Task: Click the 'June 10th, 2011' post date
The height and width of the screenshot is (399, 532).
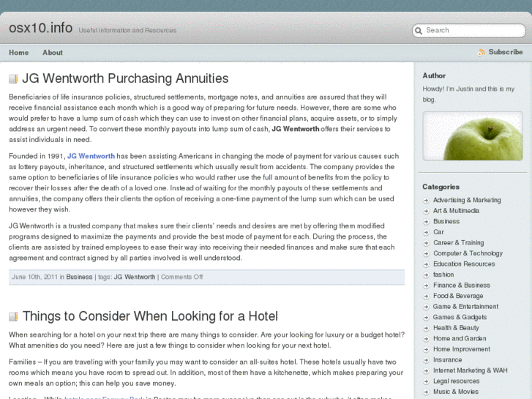Action: point(34,277)
